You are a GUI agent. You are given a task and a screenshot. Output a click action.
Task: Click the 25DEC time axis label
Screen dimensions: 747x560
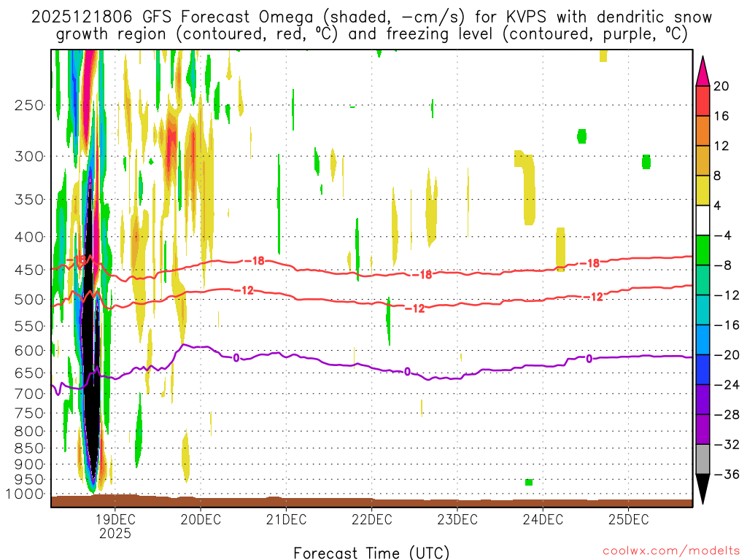coord(628,519)
